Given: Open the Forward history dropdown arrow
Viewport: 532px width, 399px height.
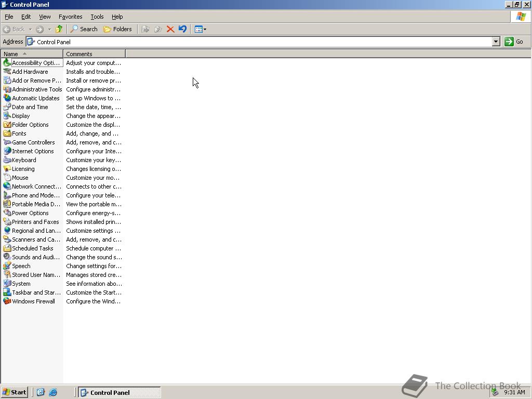Looking at the screenshot, I should pos(49,29).
